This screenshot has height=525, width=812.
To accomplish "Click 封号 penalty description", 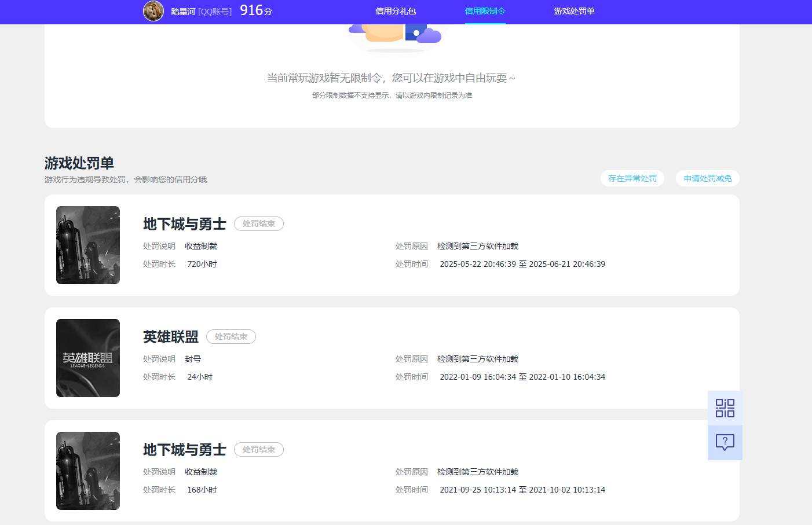I will 193,359.
